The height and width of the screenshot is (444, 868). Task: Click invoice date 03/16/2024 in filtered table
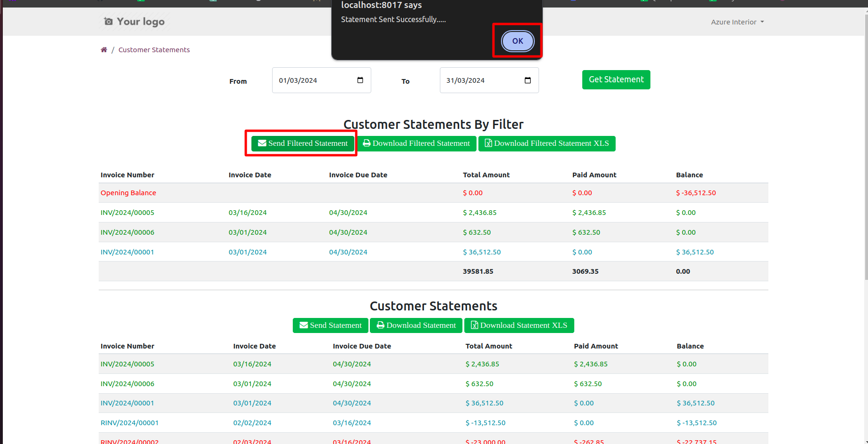248,213
